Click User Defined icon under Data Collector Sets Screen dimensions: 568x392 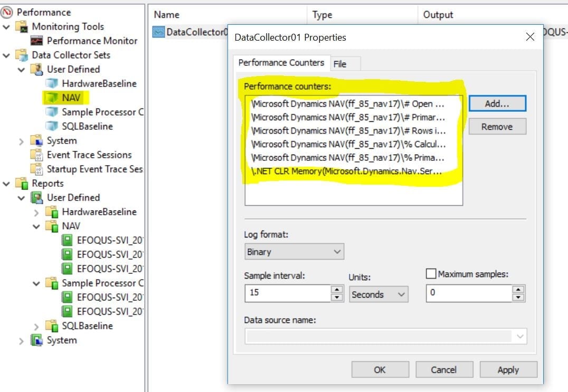tap(36, 69)
